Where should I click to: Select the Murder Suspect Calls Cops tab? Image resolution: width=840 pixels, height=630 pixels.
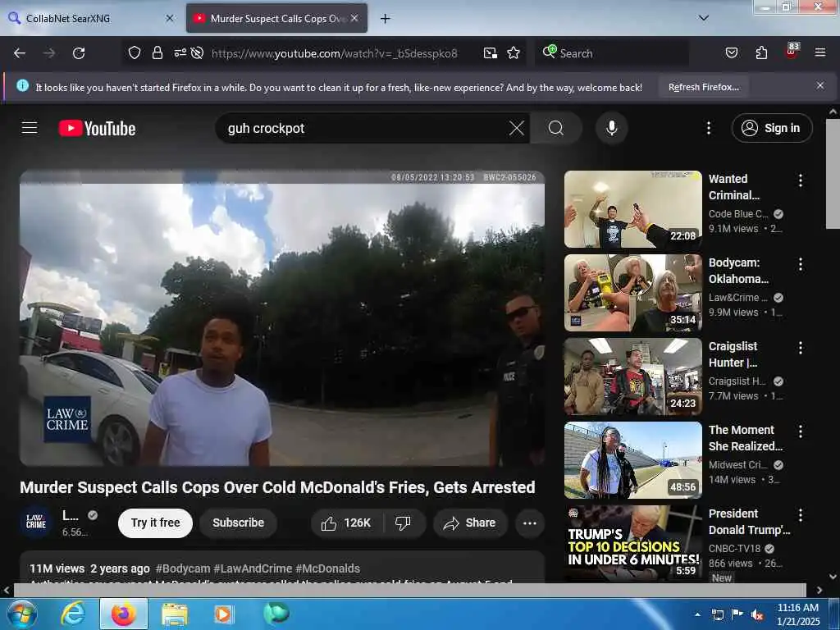pyautogui.click(x=277, y=19)
